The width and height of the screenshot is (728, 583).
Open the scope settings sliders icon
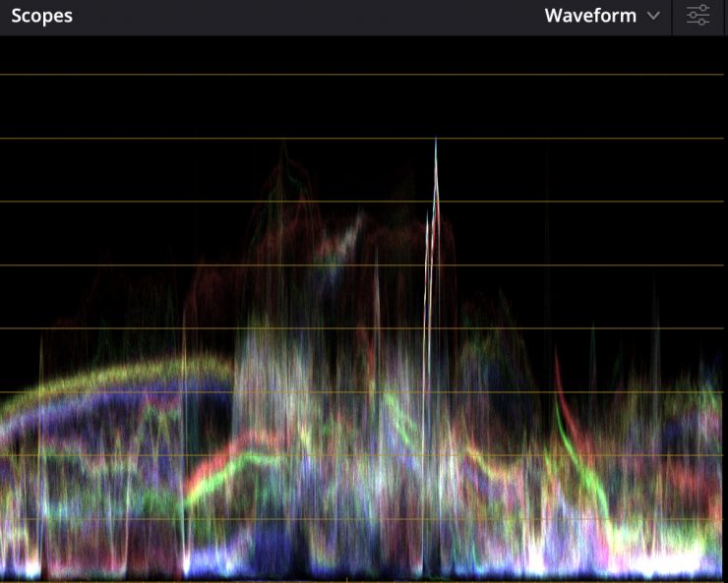pyautogui.click(x=698, y=16)
